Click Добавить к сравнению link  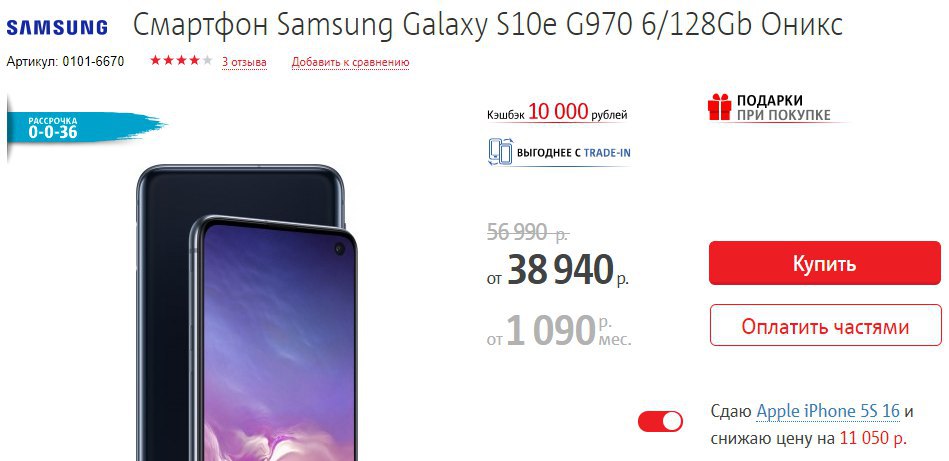point(350,62)
